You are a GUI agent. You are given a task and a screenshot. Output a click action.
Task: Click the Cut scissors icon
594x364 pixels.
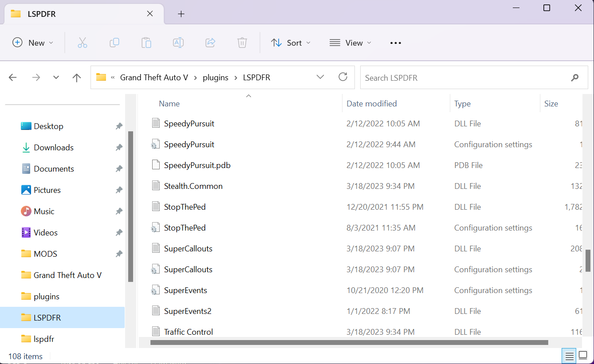(82, 43)
